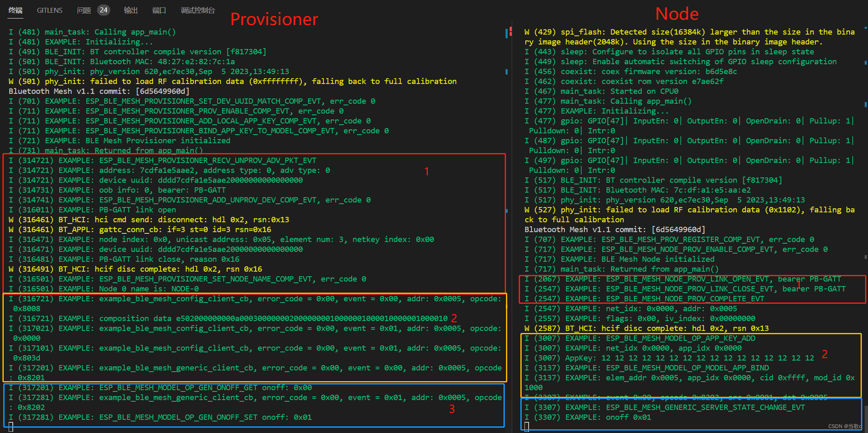The height and width of the screenshot is (433, 868).
Task: Click "hci cmd send: disconnect" warning line
Action: coord(149,220)
